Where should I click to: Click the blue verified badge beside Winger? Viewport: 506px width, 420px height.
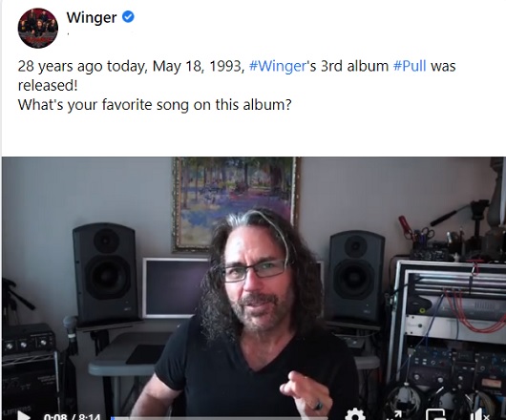tap(128, 17)
